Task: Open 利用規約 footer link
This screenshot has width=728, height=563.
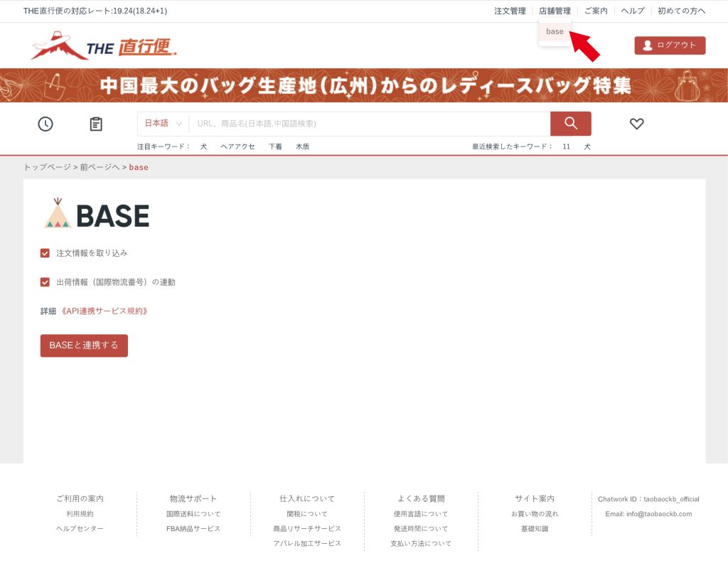Action: tap(80, 514)
